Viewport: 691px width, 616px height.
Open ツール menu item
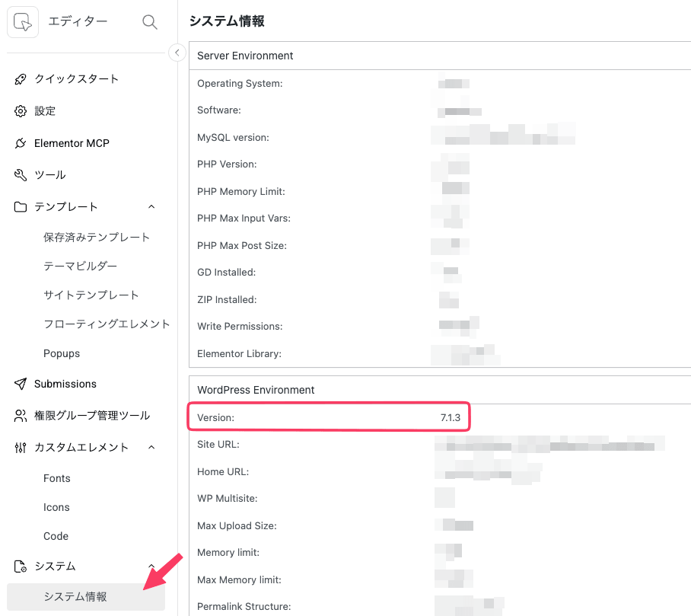pos(50,175)
